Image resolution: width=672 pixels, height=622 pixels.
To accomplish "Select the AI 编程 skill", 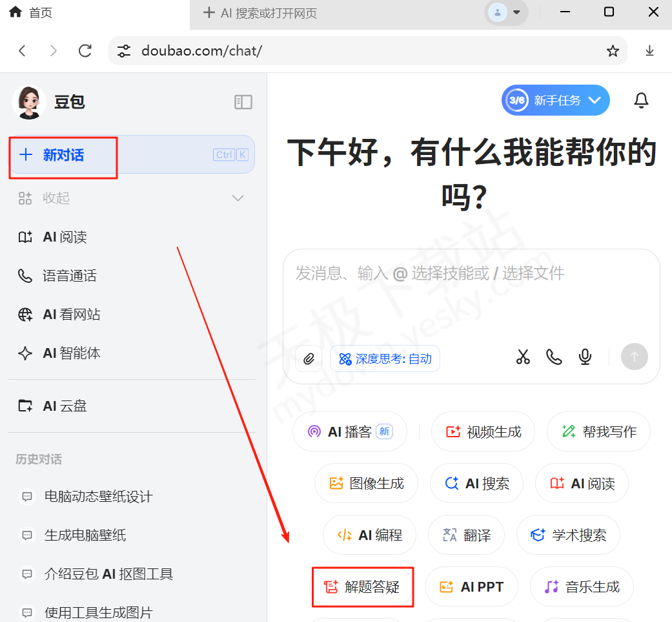I will (x=369, y=535).
